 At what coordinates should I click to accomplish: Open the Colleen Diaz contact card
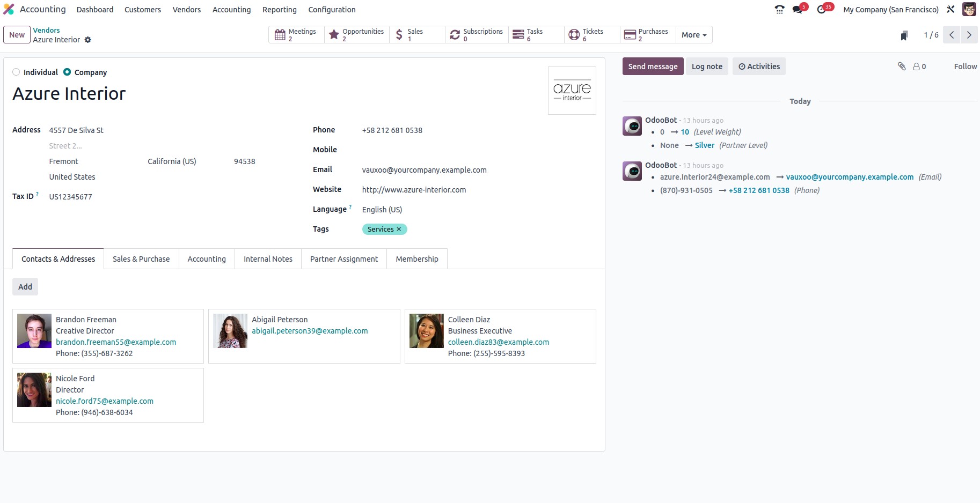pos(500,336)
